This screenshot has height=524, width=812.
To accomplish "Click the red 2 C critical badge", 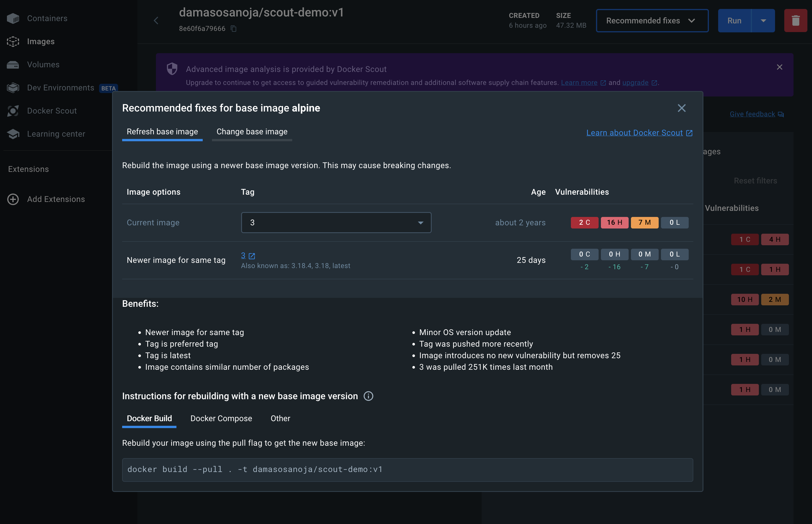I will [x=584, y=222].
